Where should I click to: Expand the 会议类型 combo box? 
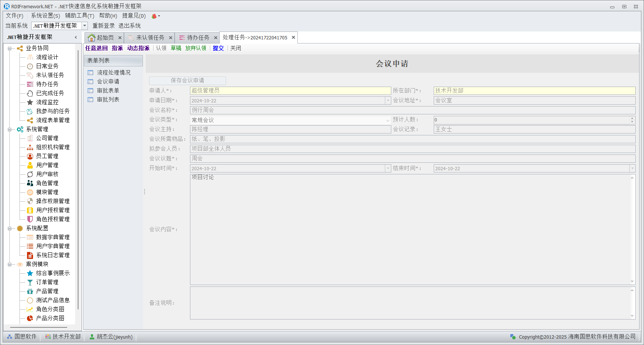pyautogui.click(x=388, y=120)
